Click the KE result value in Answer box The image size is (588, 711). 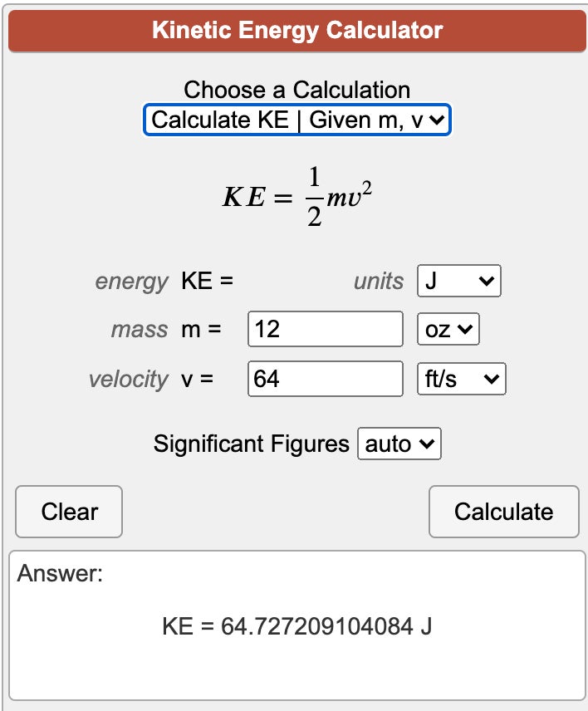(x=296, y=626)
